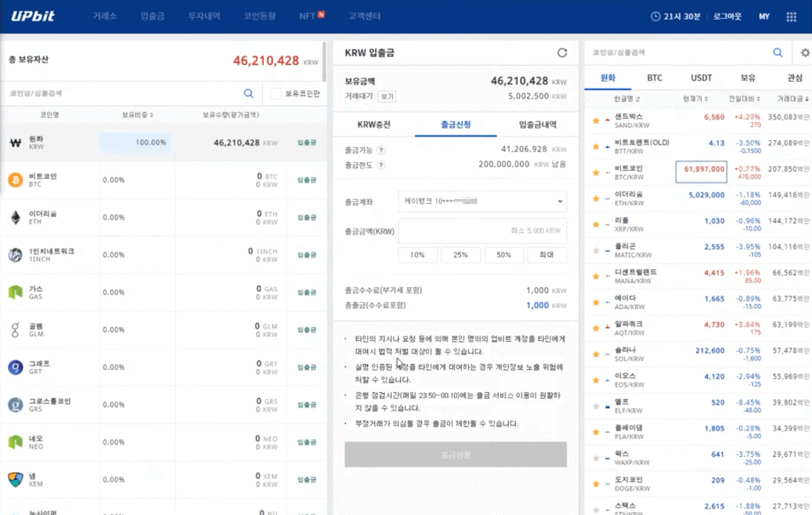Click the gray 출금신청 submit button
The image size is (812, 515).
point(456,455)
